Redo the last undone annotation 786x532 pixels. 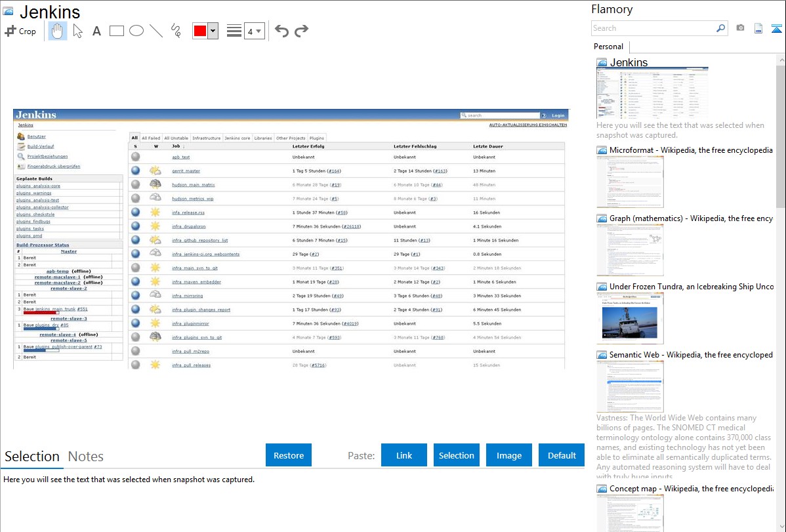tap(301, 31)
